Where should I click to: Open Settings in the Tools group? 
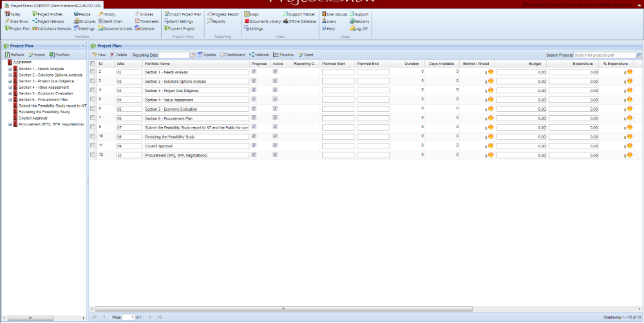pos(253,29)
